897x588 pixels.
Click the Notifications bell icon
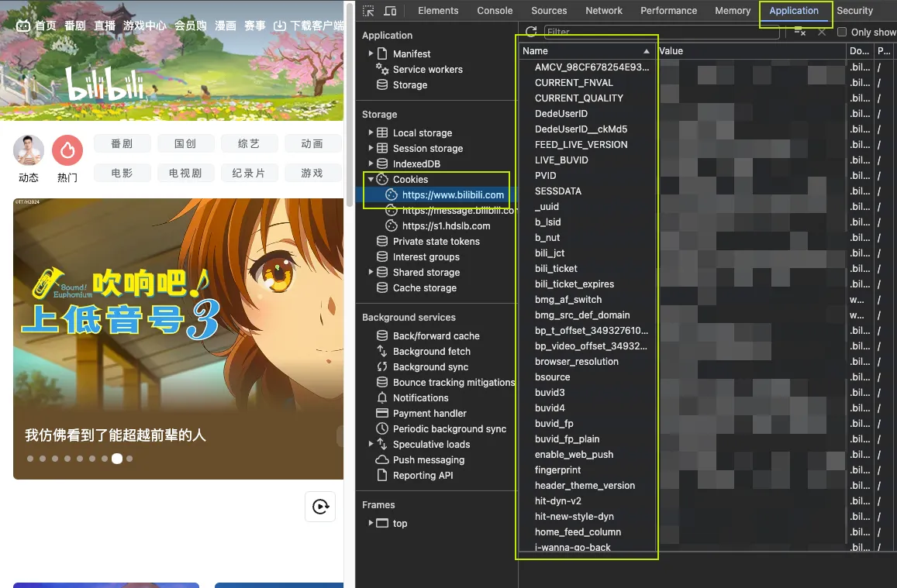point(382,397)
